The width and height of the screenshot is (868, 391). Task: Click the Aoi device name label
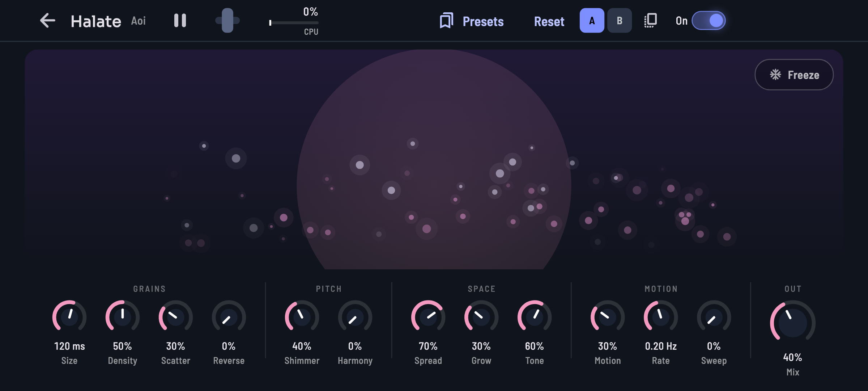click(x=139, y=21)
